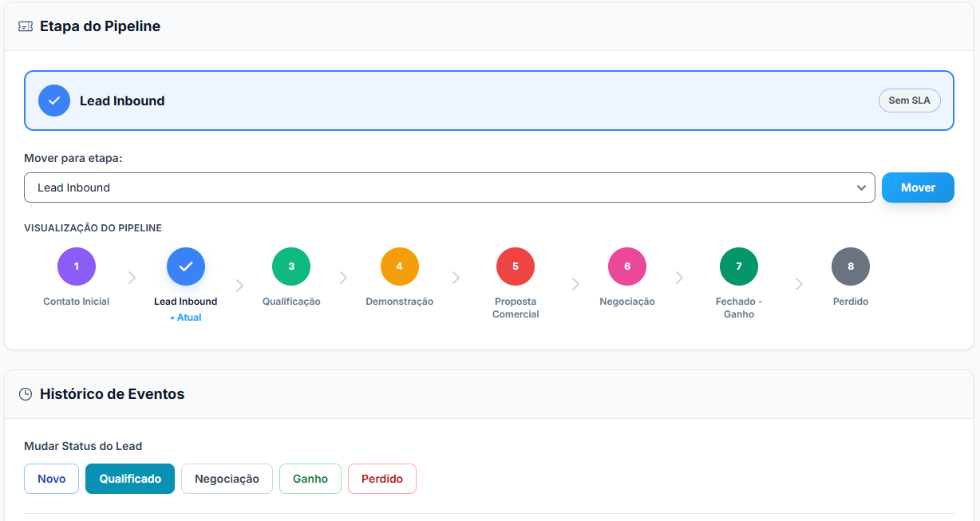Click the VISUALIZAÇÃO DO PIPELINE label
The image size is (980, 521).
click(x=93, y=228)
